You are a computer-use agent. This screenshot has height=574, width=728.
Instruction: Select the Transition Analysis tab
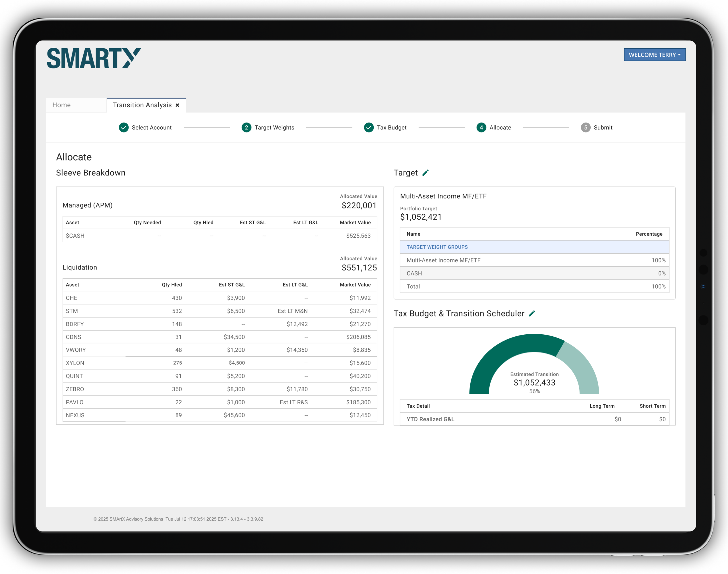pyautogui.click(x=142, y=105)
